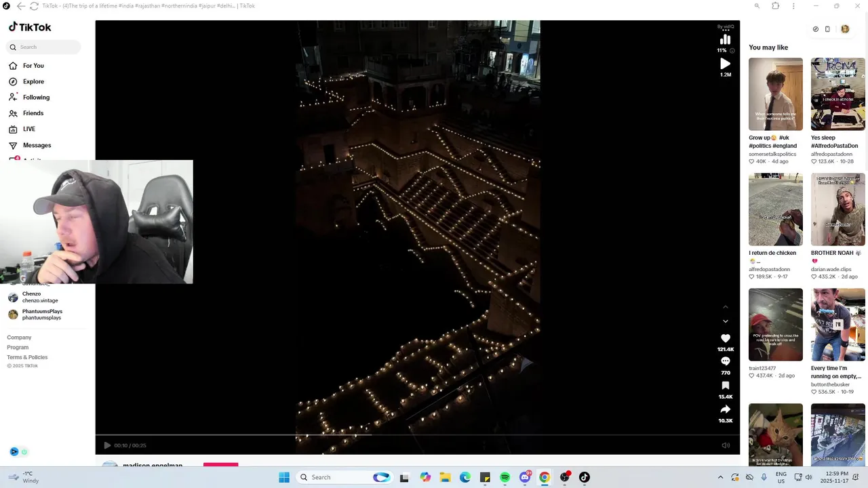This screenshot has height=488, width=868.
Task: Click the vidIQ info icon beside 11%
Action: [732, 51]
